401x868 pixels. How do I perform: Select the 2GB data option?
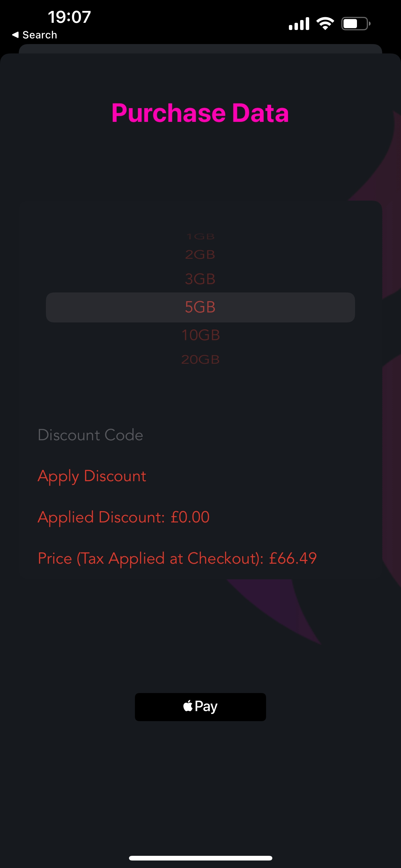(x=200, y=255)
